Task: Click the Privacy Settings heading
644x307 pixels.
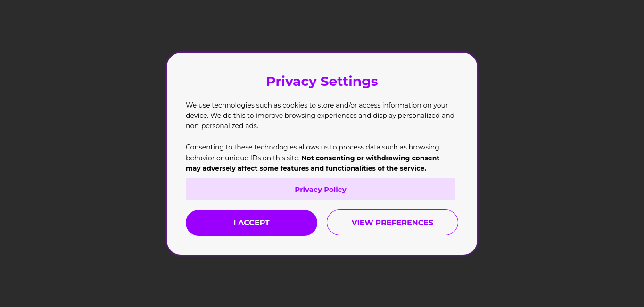Action: (x=322, y=81)
